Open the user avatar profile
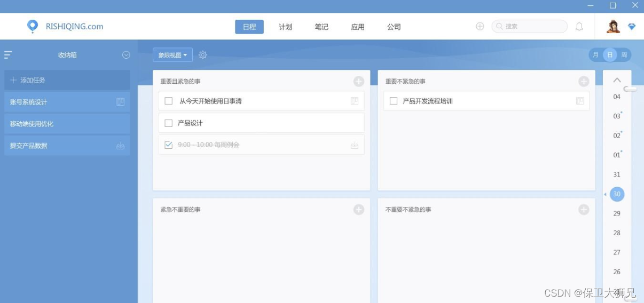 (614, 26)
